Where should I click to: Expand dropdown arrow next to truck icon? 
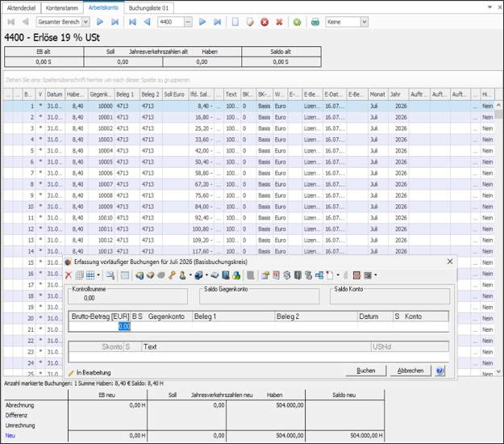coord(206,275)
